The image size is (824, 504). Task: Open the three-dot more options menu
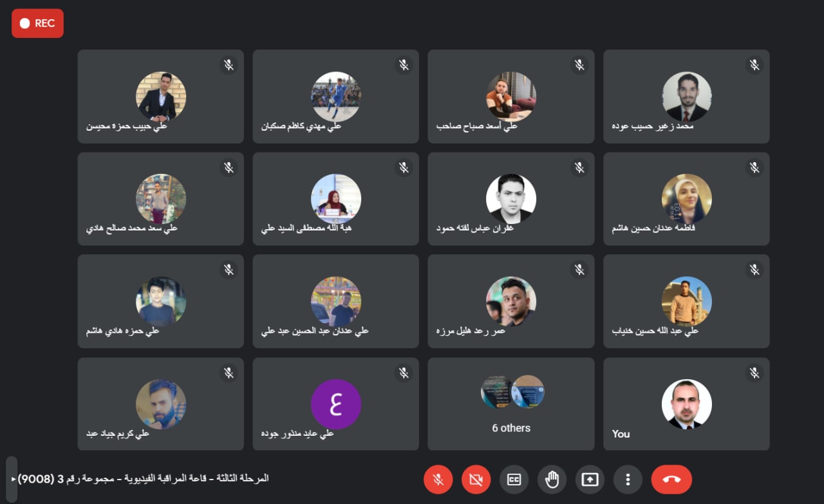coord(628,480)
